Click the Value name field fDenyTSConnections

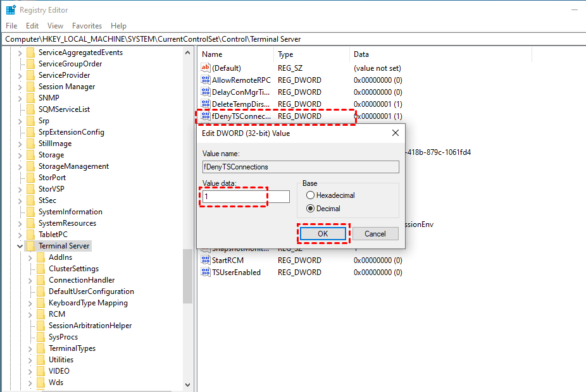301,167
